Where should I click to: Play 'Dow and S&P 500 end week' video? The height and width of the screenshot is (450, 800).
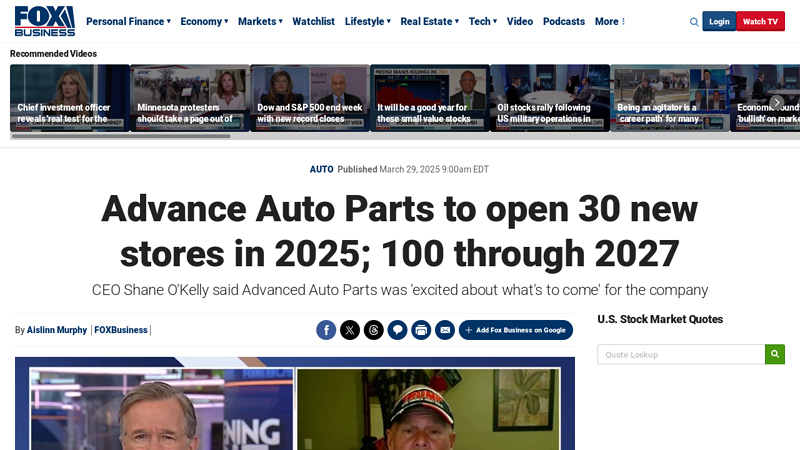[x=310, y=98]
